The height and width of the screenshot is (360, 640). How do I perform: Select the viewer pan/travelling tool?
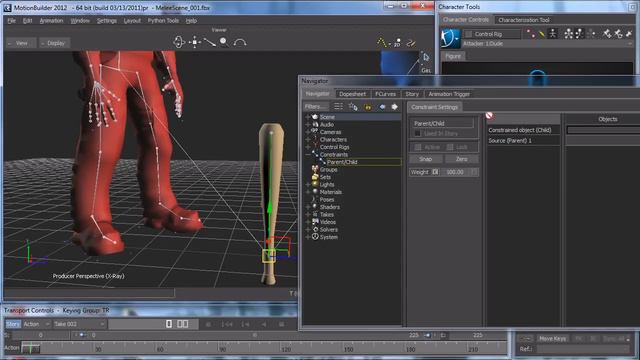point(195,42)
